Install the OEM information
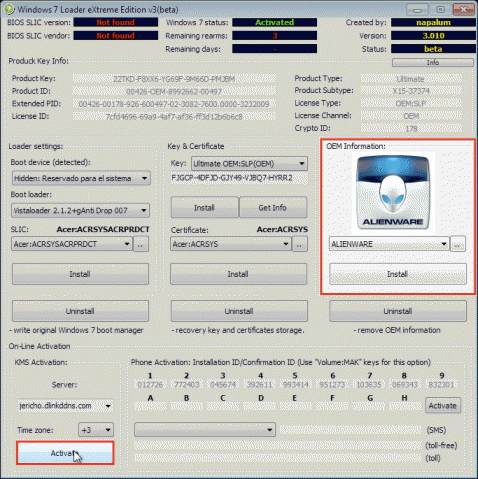Screen dimensions: 478x479 (x=398, y=274)
